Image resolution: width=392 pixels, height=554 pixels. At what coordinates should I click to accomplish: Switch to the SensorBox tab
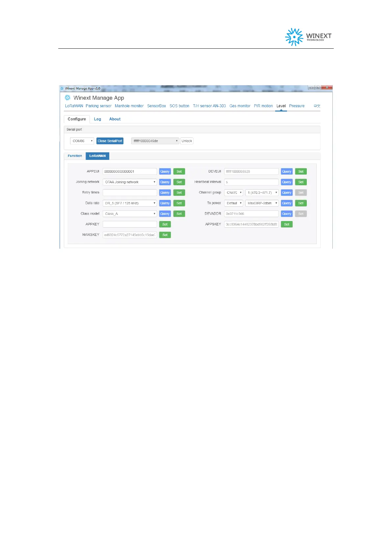tap(156, 106)
